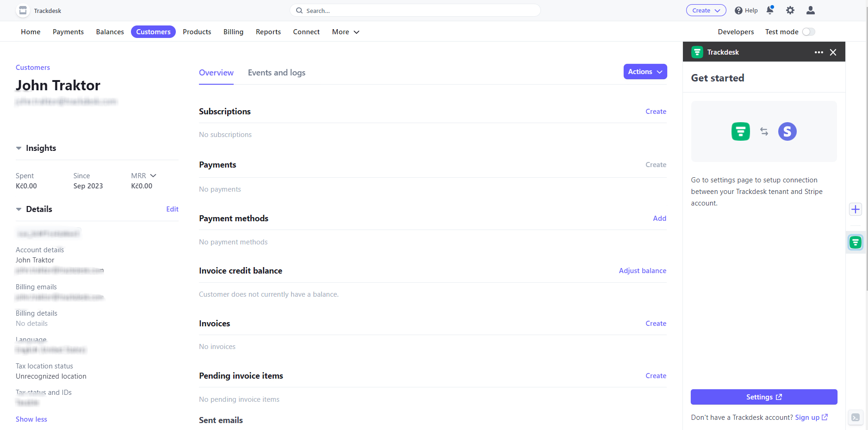Click the Trackdesk logo in the panel header

coord(697,52)
